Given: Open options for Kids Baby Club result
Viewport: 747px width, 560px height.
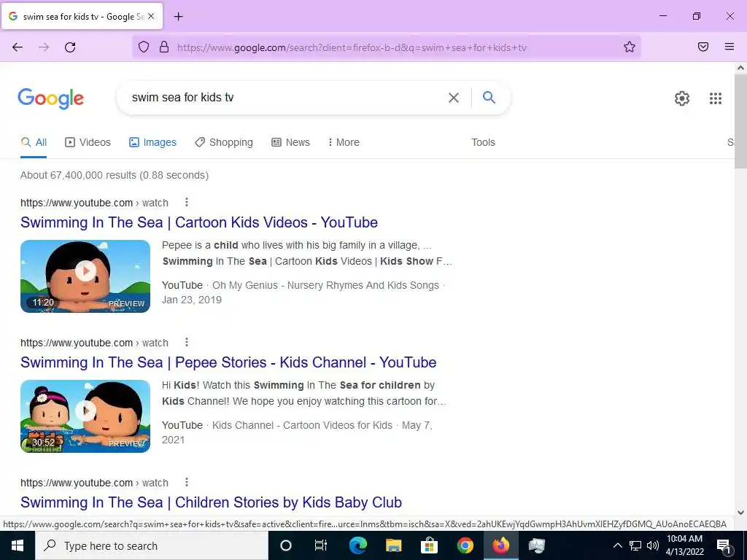Looking at the screenshot, I should (187, 482).
